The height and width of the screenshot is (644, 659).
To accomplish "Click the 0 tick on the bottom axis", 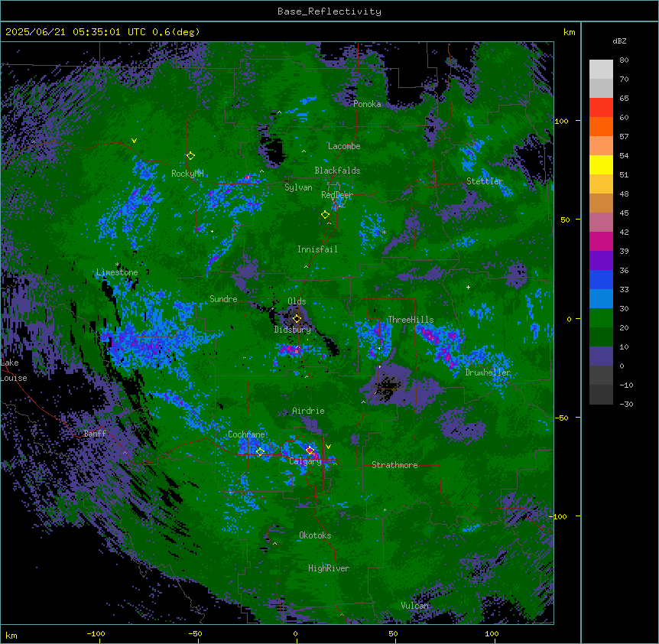I will click(295, 633).
